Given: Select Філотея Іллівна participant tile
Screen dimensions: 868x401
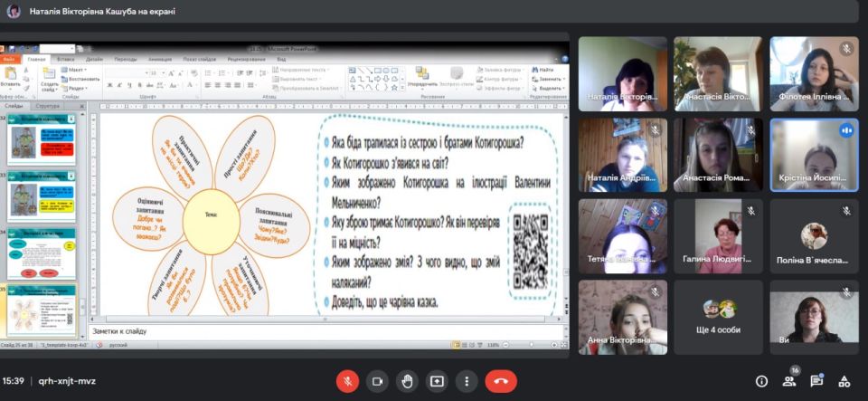Looking at the screenshot, I should (815, 74).
